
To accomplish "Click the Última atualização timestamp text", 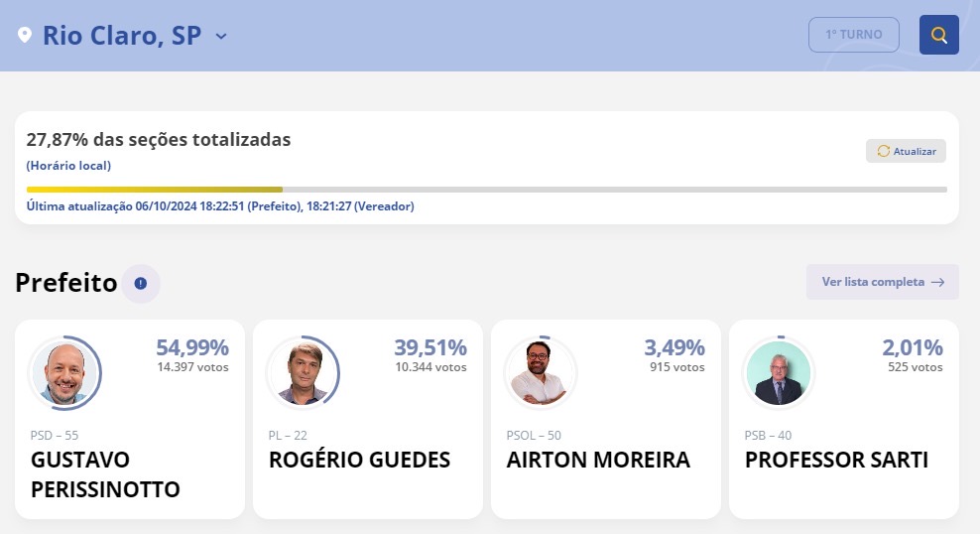I will [x=220, y=206].
